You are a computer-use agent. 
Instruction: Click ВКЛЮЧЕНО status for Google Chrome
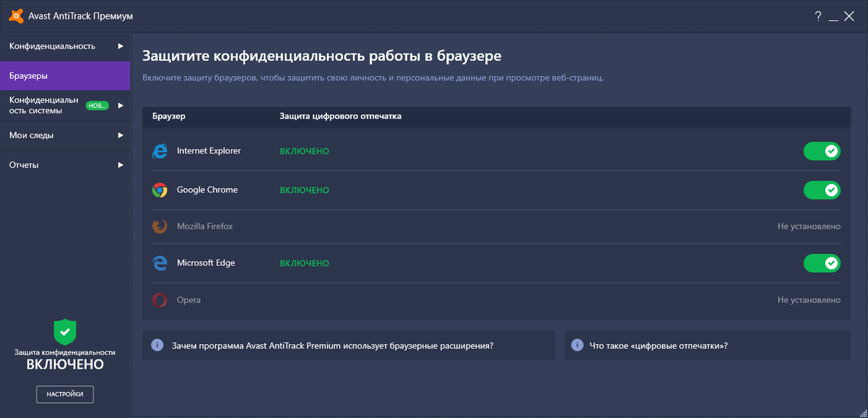(x=305, y=190)
